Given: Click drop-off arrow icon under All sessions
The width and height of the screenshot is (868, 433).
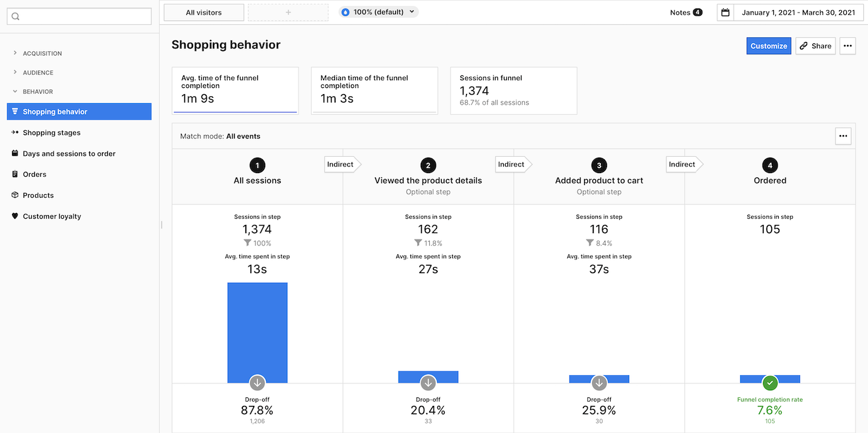Looking at the screenshot, I should (x=257, y=383).
